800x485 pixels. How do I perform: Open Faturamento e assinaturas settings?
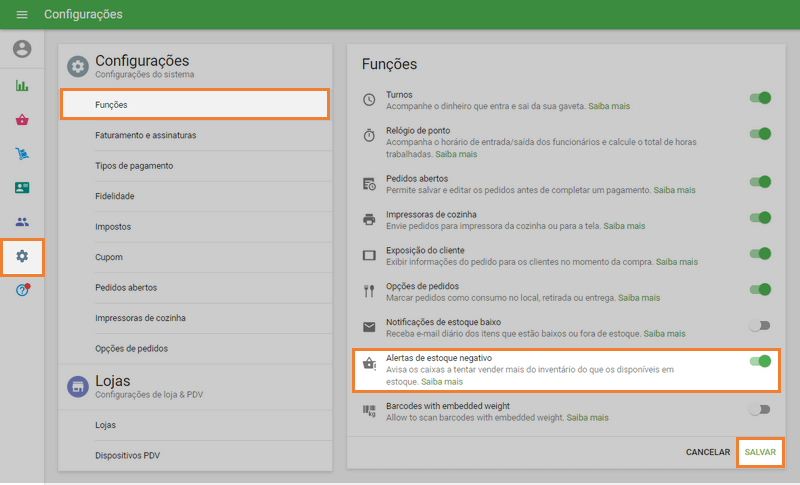coord(146,135)
